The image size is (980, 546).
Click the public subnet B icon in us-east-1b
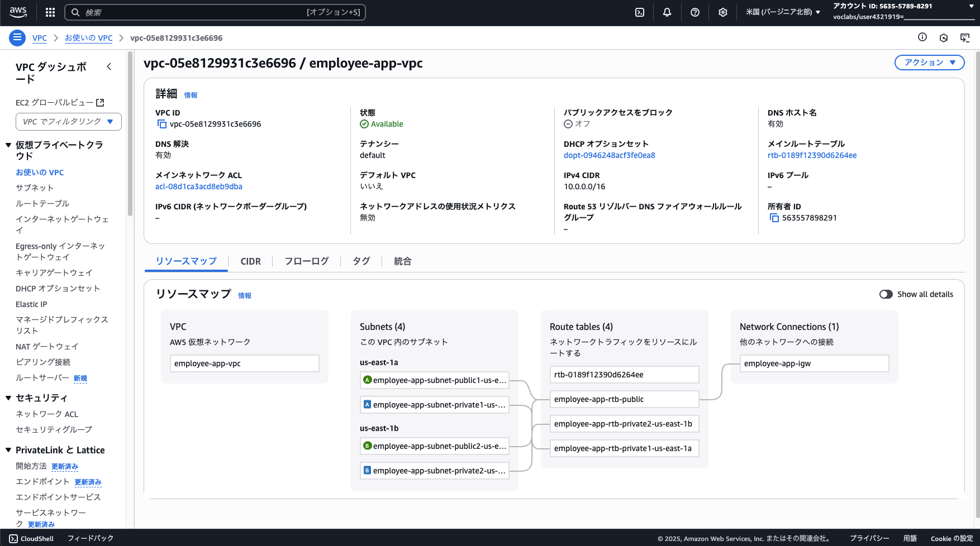(x=367, y=446)
